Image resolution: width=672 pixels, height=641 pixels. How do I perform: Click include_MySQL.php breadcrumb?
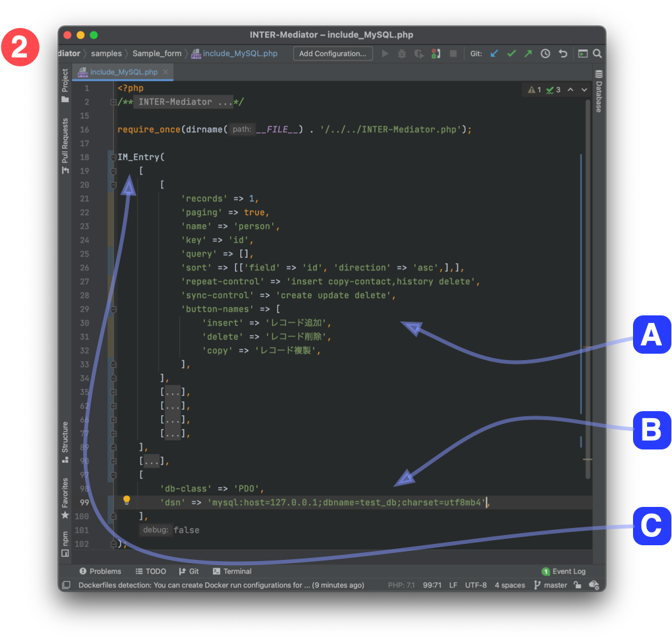(x=234, y=54)
